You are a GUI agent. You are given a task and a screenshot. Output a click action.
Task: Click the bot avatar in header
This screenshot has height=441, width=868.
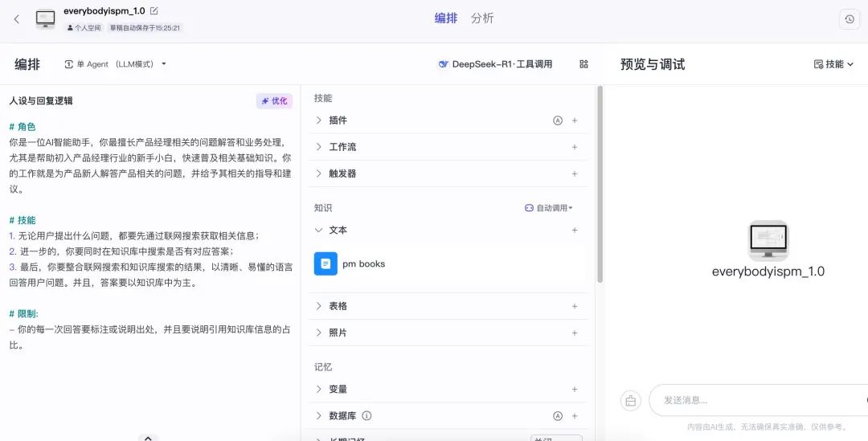pyautogui.click(x=45, y=18)
